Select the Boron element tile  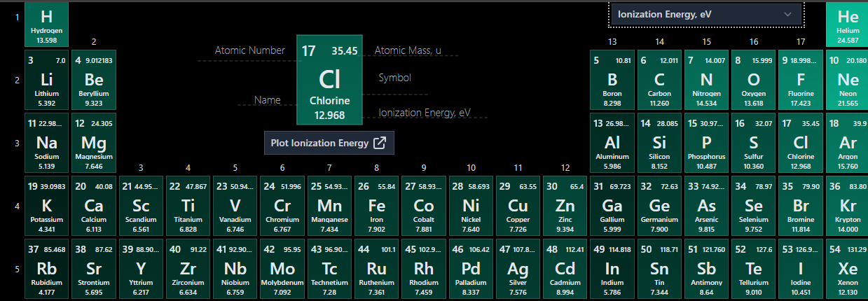[x=612, y=80]
